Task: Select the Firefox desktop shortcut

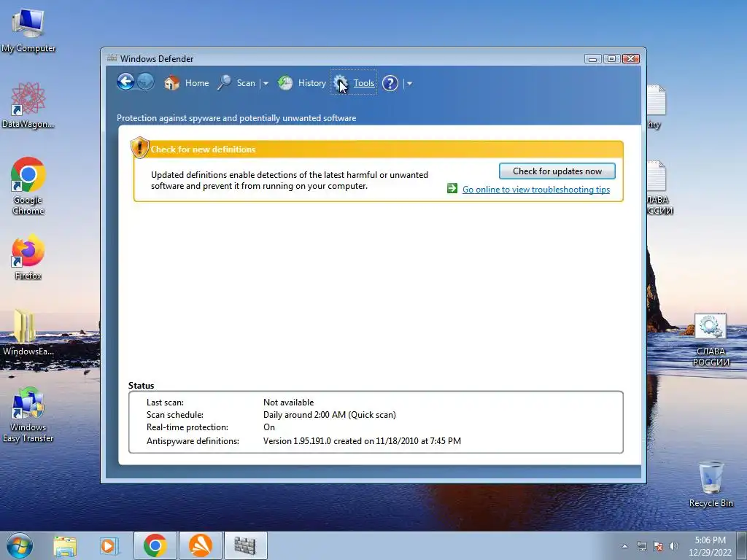Action: coord(28,257)
